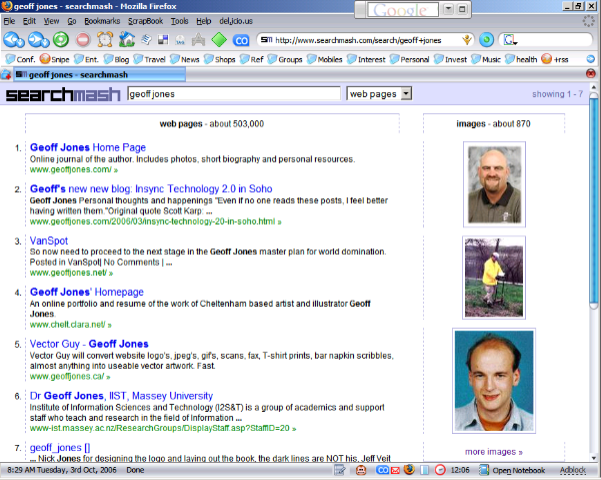Click the monkey face status bar icon
Screen dimensions: 601x480
point(361,470)
